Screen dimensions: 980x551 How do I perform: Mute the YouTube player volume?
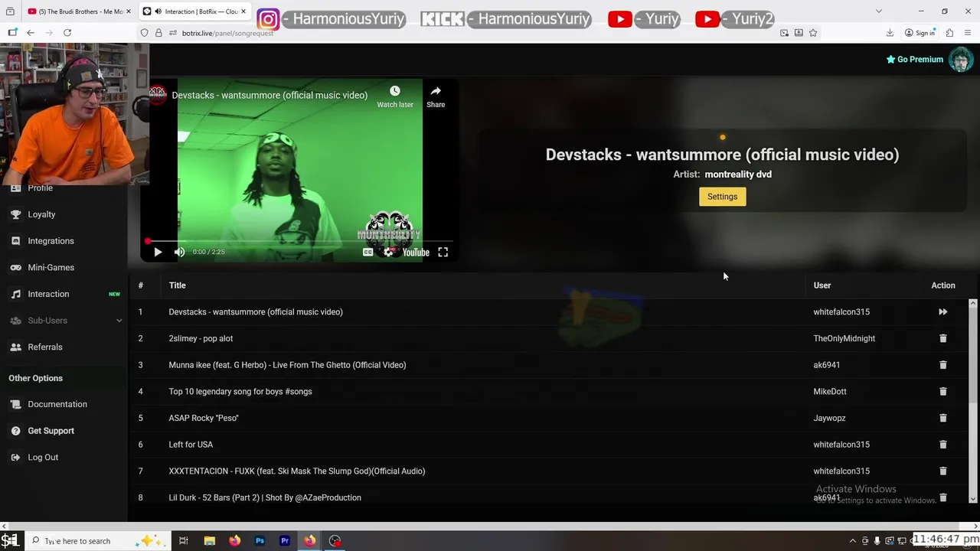point(179,252)
